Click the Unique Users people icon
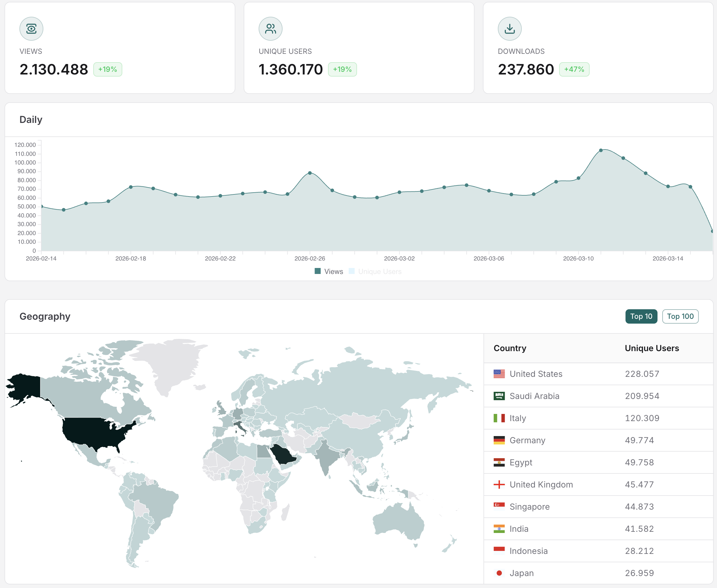Viewport: 717px width, 588px height. pos(270,29)
